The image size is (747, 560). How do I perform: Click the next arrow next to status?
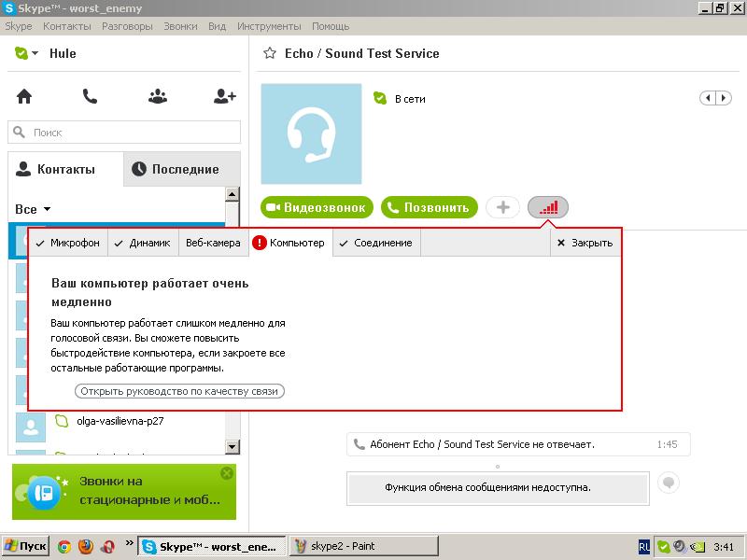(724, 98)
